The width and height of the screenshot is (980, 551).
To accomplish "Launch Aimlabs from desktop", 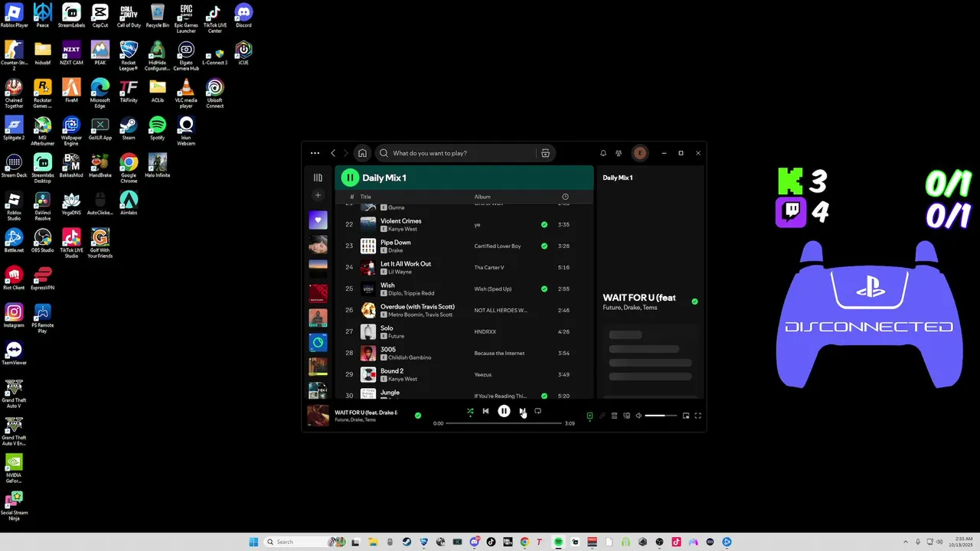I will pyautogui.click(x=129, y=203).
